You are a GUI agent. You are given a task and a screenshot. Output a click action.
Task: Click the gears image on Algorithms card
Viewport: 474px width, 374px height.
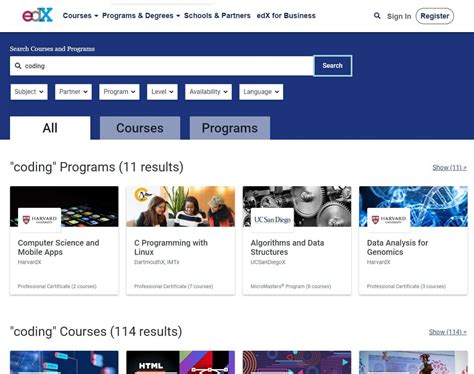coord(297,206)
